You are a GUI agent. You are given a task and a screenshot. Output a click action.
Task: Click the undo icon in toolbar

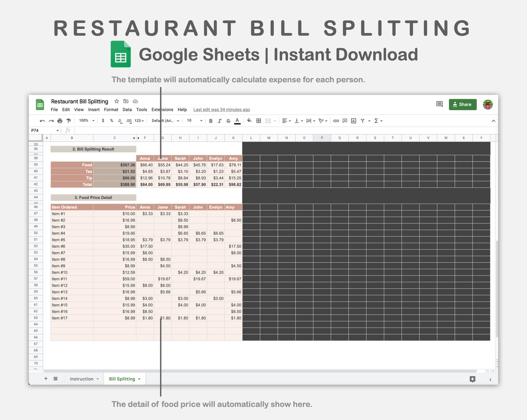(x=42, y=121)
